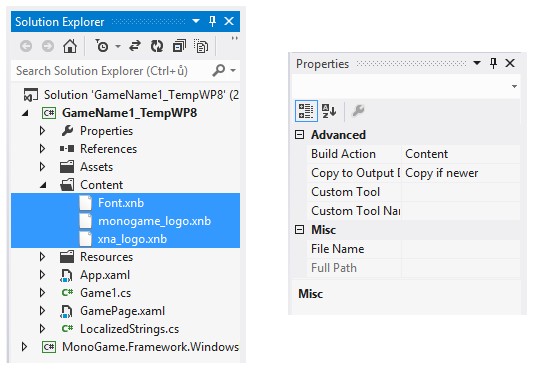Switch Properties to Alphabetical sort
The image size is (535, 371).
point(329,111)
